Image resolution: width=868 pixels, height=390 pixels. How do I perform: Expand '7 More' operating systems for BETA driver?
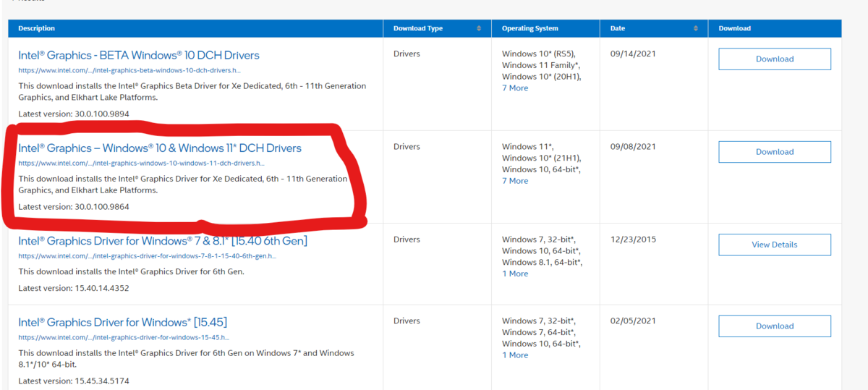(x=515, y=88)
